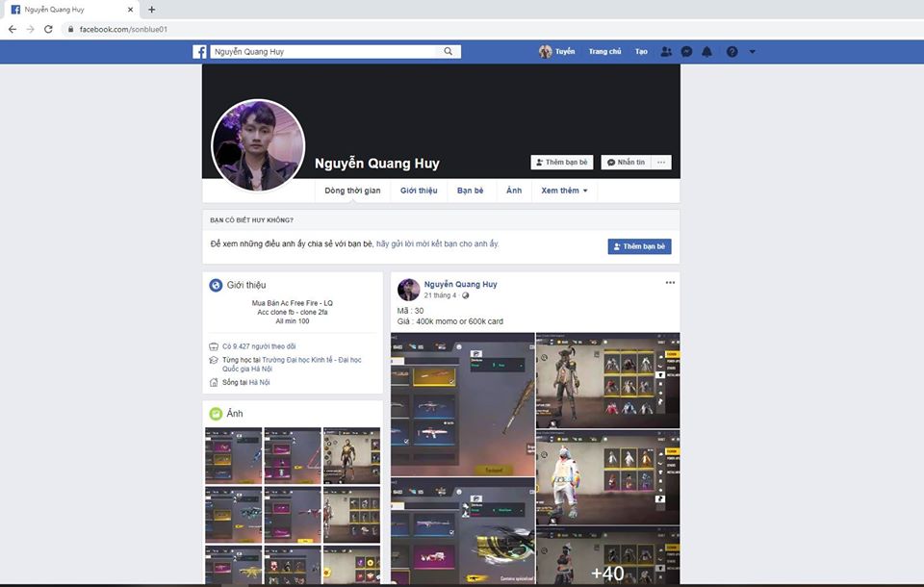Viewport: 924px width, 587px height.
Task: Click the send friend request link text
Action: (437, 243)
